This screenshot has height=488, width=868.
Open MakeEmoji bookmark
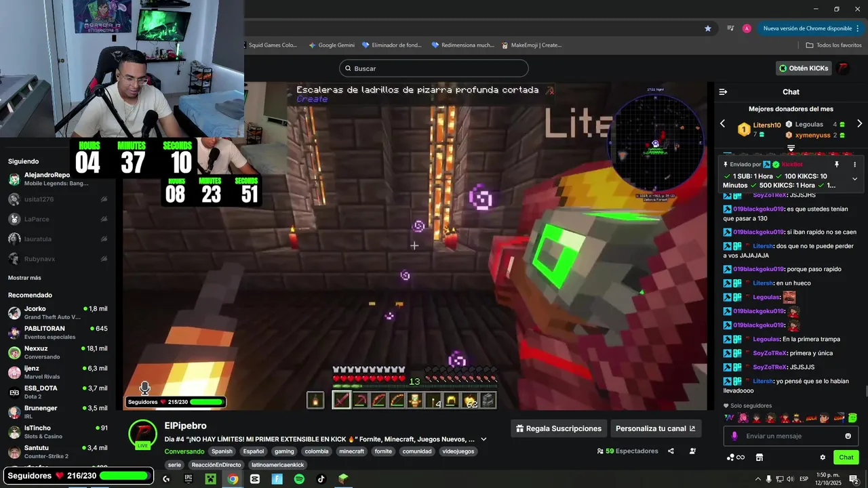tap(532, 45)
